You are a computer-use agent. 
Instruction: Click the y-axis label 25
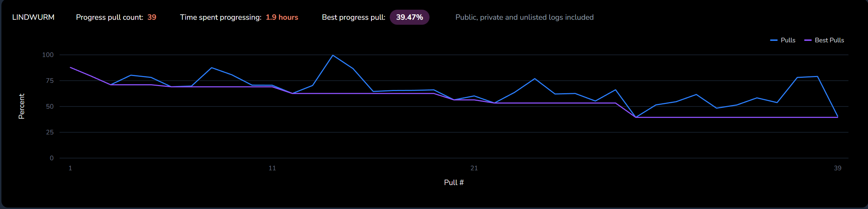(x=49, y=132)
